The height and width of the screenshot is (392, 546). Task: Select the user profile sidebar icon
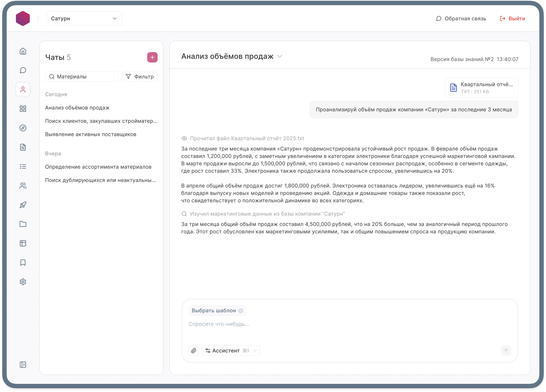23,89
